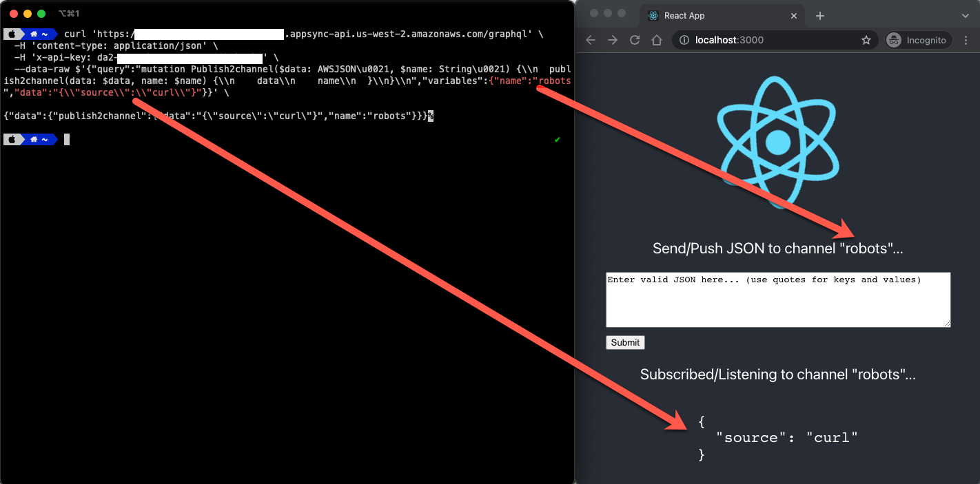The height and width of the screenshot is (484, 980).
Task: Click the browser forward arrow
Action: coord(613,40)
